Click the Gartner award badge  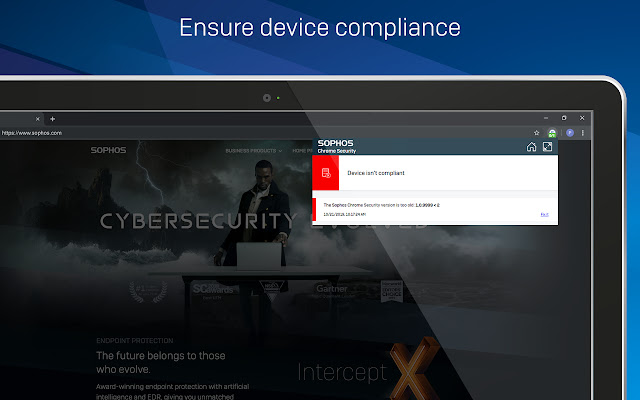click(331, 291)
